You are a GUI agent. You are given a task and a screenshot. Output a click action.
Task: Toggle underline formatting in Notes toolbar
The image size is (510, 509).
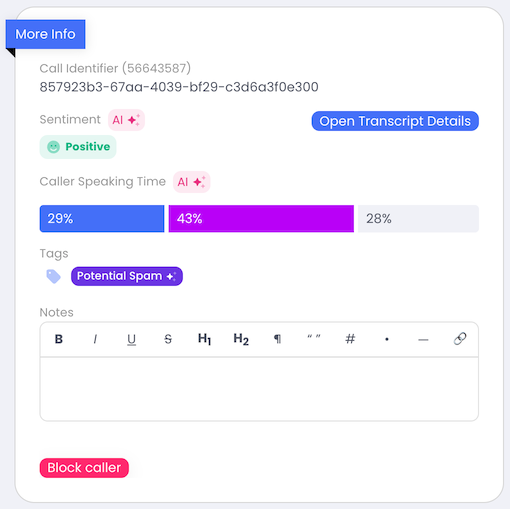coord(132,339)
